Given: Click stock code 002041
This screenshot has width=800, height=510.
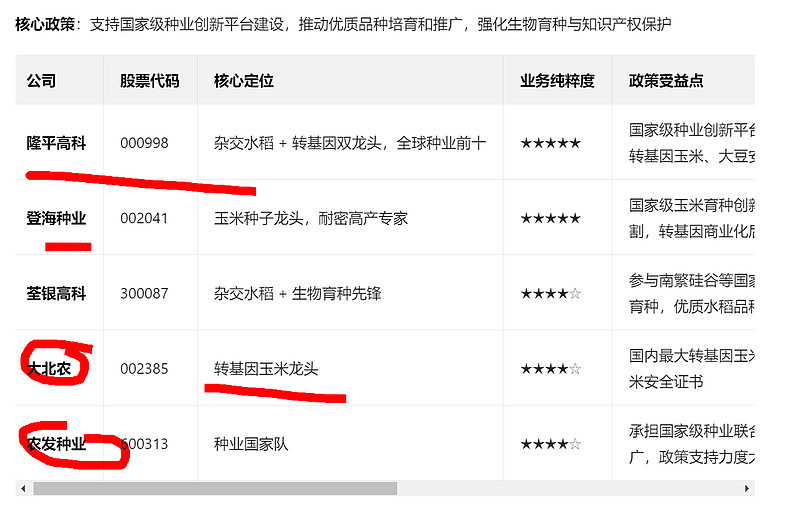Looking at the screenshot, I should [x=144, y=218].
